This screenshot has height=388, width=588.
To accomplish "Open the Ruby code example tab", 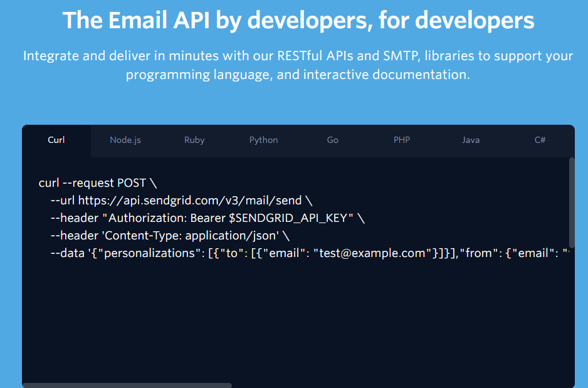I will click(194, 140).
